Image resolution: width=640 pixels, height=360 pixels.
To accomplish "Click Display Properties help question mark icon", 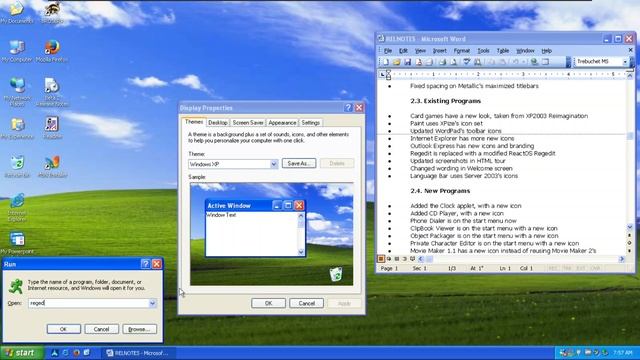I will pos(348,108).
